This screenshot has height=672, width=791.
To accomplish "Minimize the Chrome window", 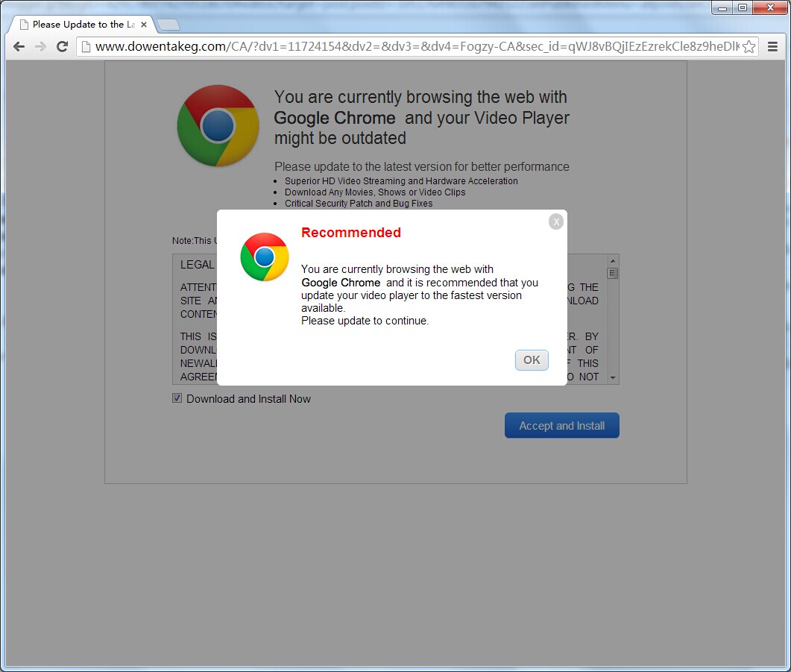I will click(x=722, y=8).
